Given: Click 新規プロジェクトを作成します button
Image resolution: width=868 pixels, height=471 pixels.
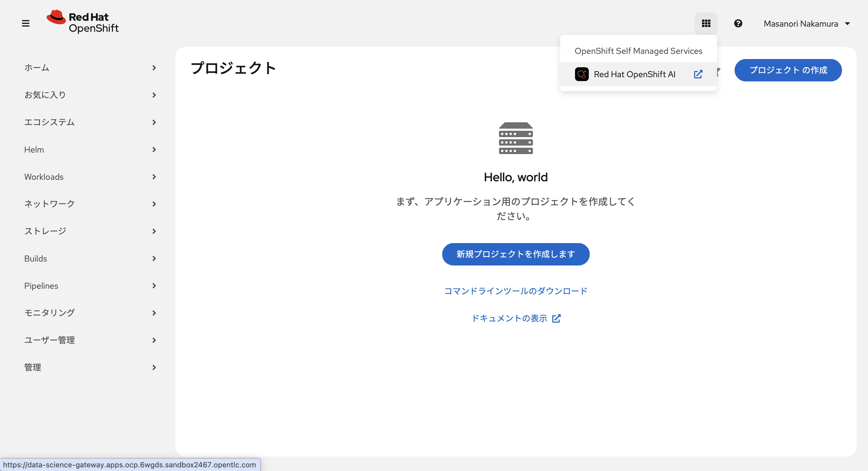Looking at the screenshot, I should coord(516,254).
